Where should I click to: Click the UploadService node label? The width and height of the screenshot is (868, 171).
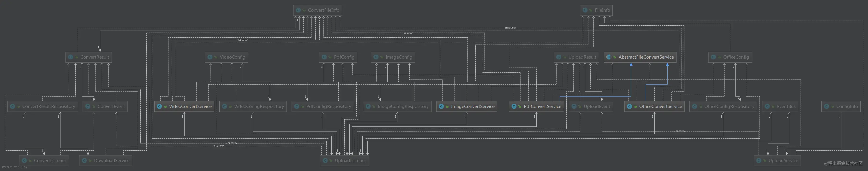783,161
